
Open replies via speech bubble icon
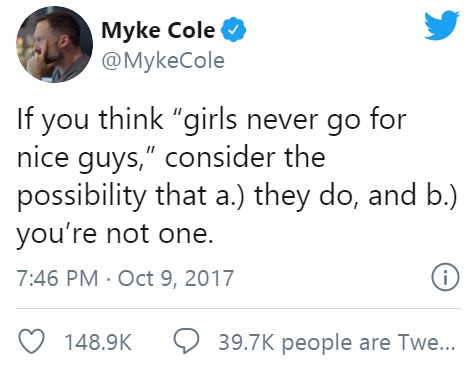(x=186, y=341)
